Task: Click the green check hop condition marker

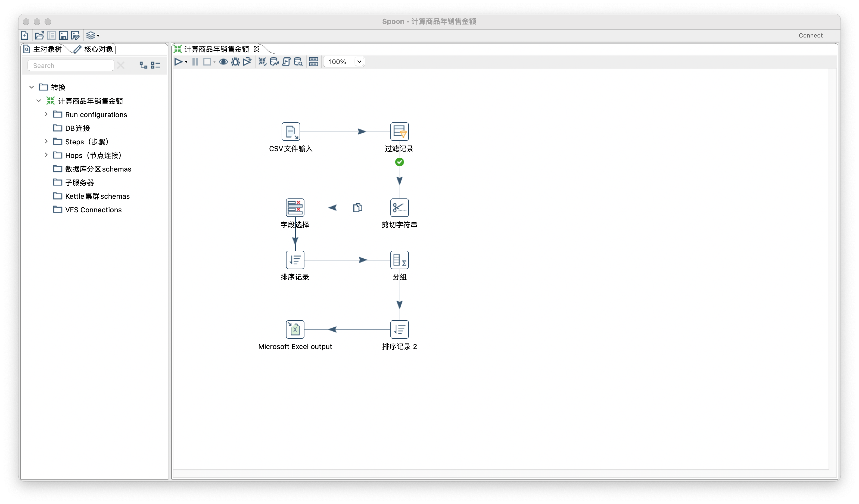Action: coord(400,162)
